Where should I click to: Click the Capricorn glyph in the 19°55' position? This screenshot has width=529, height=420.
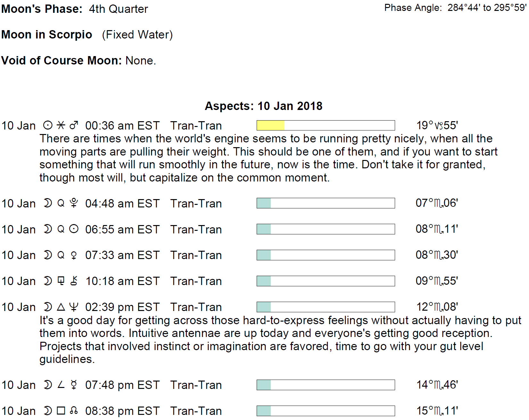(x=439, y=126)
